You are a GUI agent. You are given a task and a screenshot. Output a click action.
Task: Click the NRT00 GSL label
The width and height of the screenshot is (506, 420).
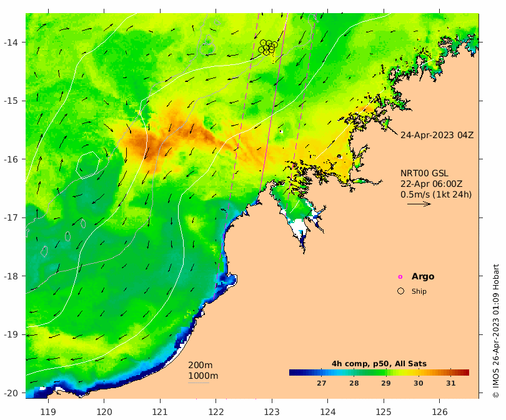tap(424, 173)
